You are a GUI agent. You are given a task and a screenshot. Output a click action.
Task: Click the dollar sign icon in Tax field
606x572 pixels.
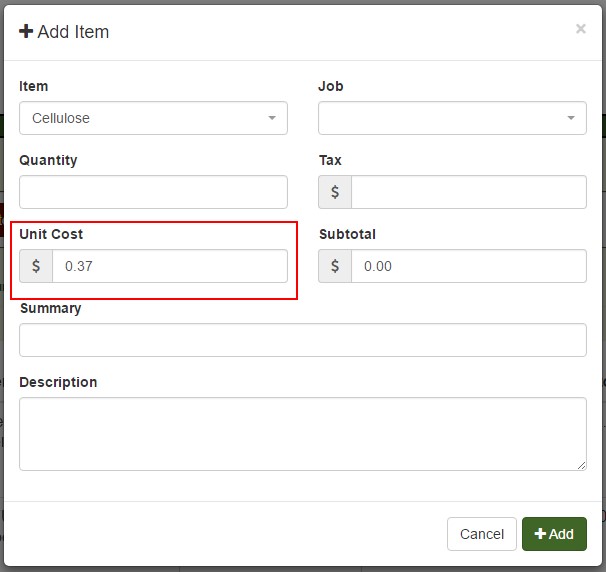click(335, 192)
